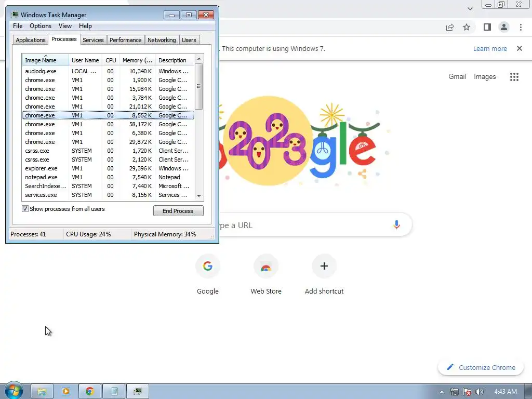Switch to Applications tab
This screenshot has height=399, width=532.
(x=31, y=40)
